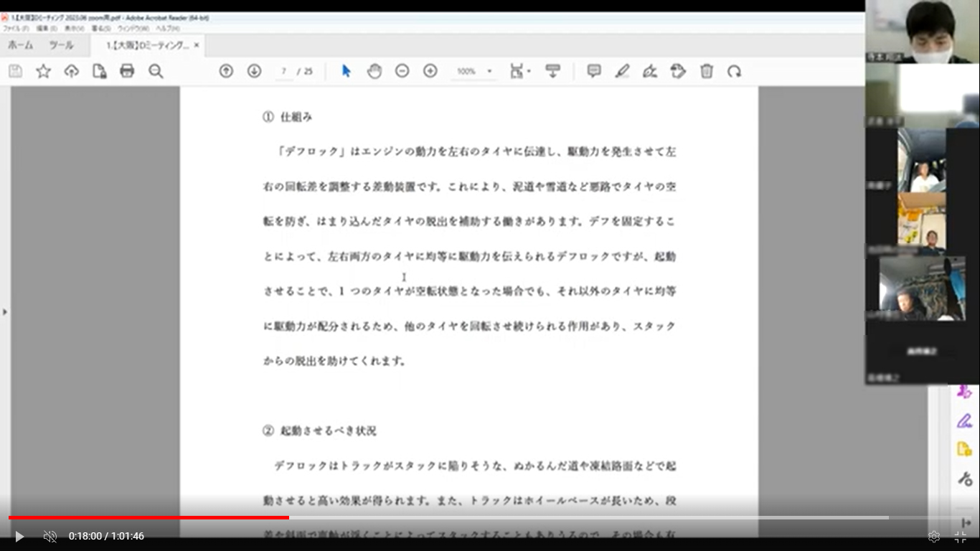
Task: Rotate view using circular arrow icon
Action: (x=734, y=71)
